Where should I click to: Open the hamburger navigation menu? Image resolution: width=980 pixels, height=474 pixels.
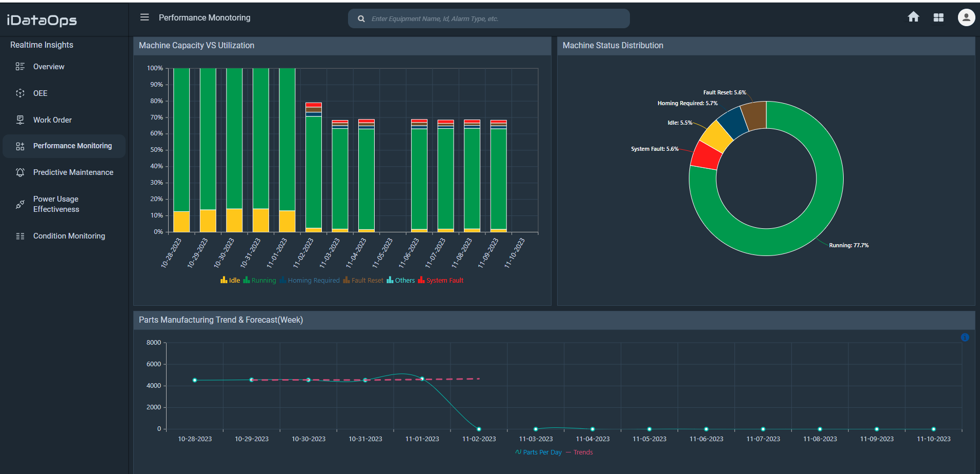click(145, 17)
